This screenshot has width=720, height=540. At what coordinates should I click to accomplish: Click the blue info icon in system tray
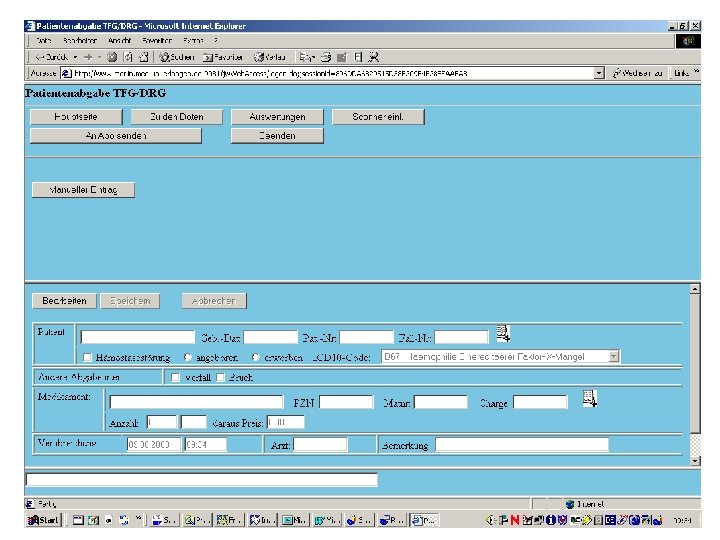pyautogui.click(x=550, y=520)
